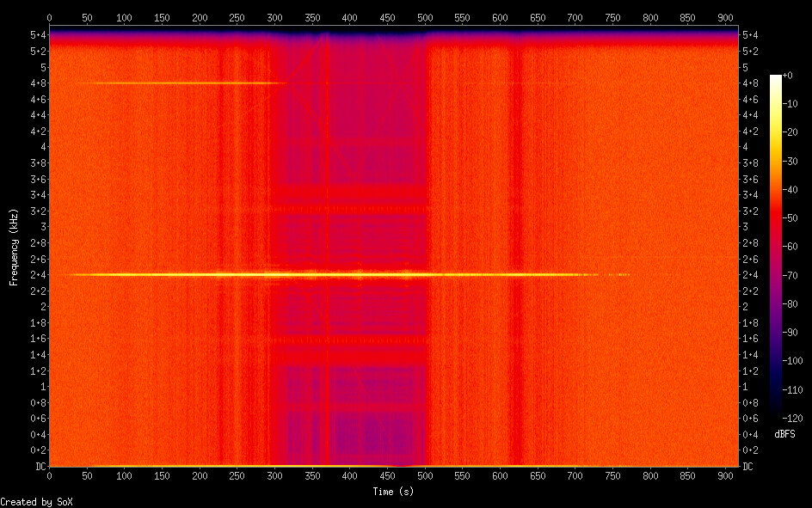
Task: Click the 0 tick on top time axis
Action: tap(49, 17)
